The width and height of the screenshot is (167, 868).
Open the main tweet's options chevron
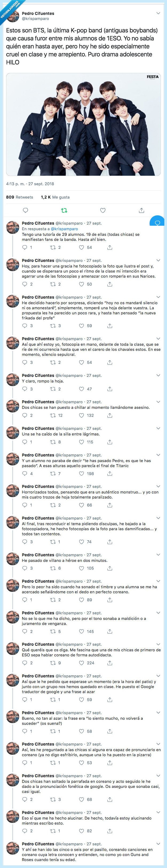coord(158,14)
